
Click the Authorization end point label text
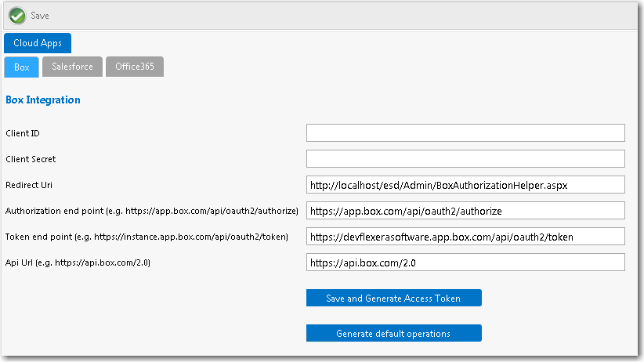pyautogui.click(x=151, y=211)
